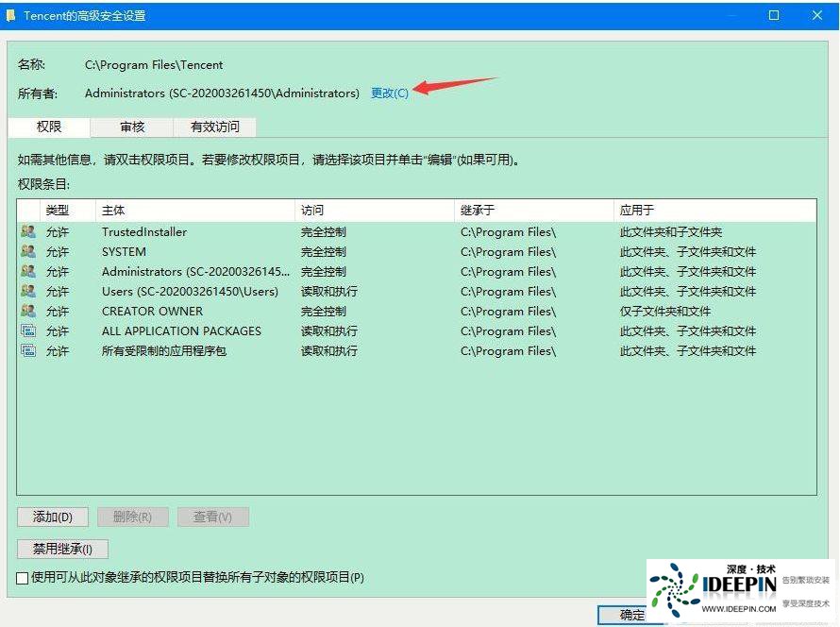
Task: Maximize the Tencent security settings window
Action: (774, 15)
